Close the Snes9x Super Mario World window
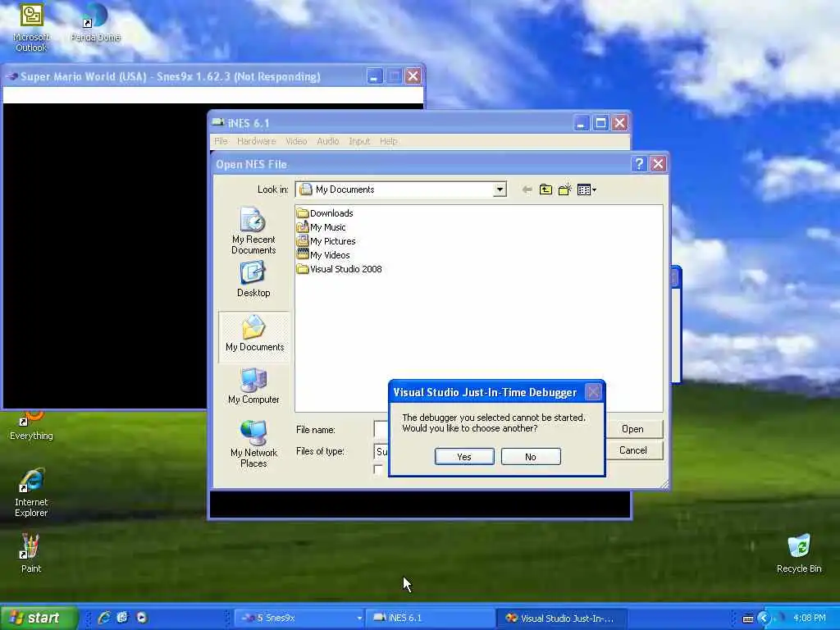 [x=413, y=76]
